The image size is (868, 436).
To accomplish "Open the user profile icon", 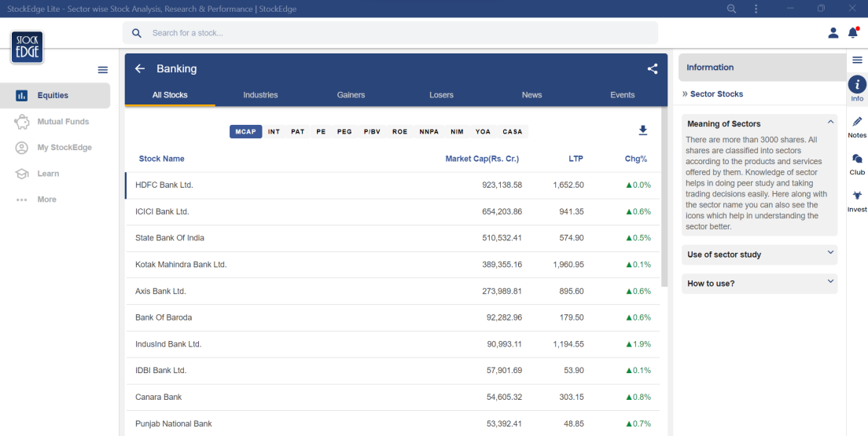I will pos(833,33).
